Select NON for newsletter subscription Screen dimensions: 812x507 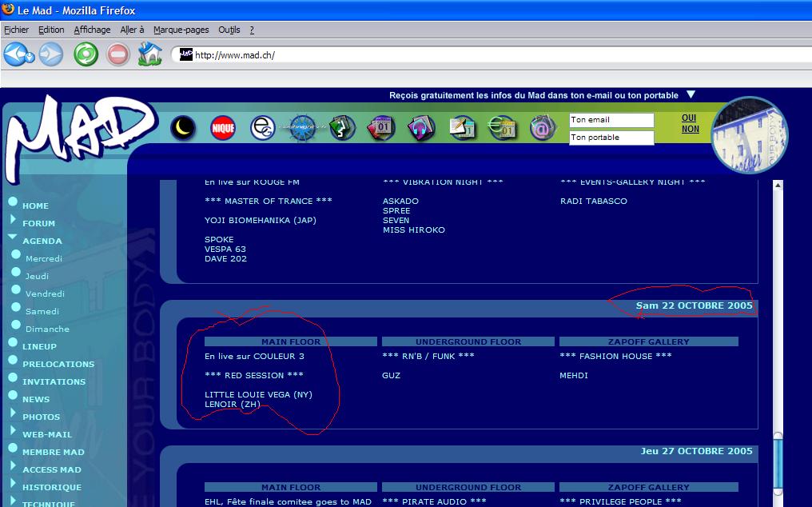pyautogui.click(x=690, y=130)
